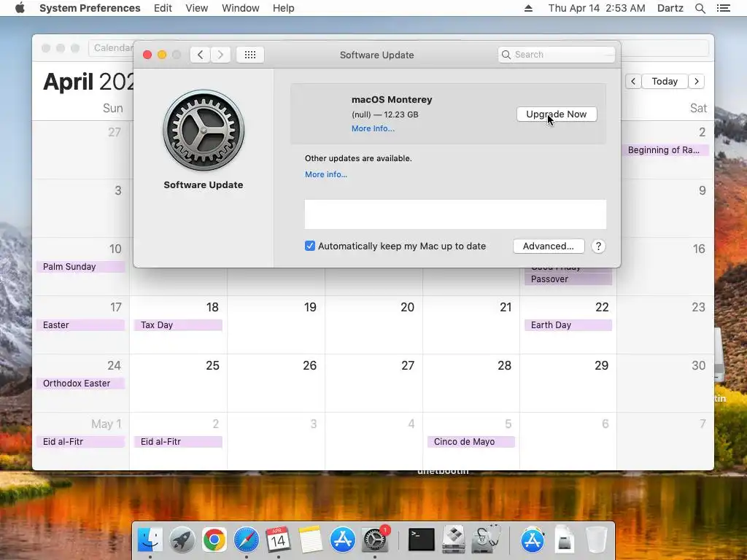Click More Info link under macOS Monterey
This screenshot has height=560, width=747.
click(x=373, y=128)
